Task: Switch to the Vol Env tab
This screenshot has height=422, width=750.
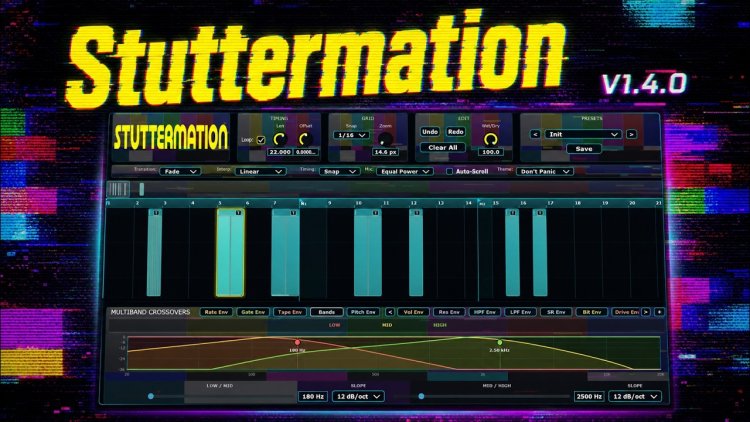Action: click(413, 312)
